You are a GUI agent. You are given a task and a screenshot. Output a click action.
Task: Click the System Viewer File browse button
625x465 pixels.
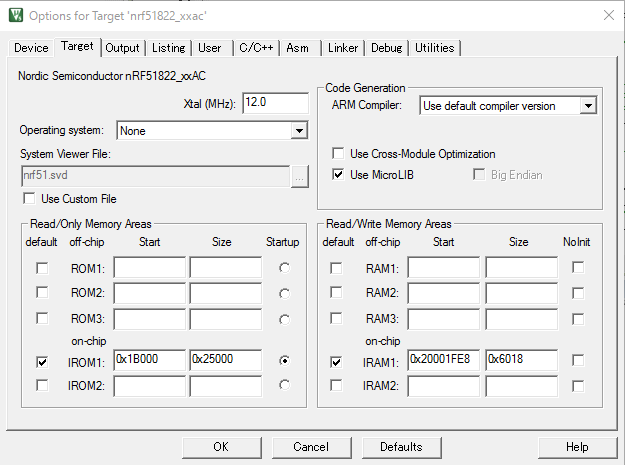(300, 176)
